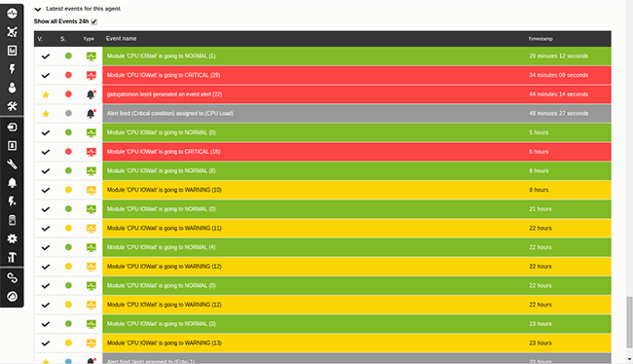Viewport: 633px width, 364px height.
Task: Click the star icon on galogatomon test4 row
Action: pyautogui.click(x=46, y=94)
